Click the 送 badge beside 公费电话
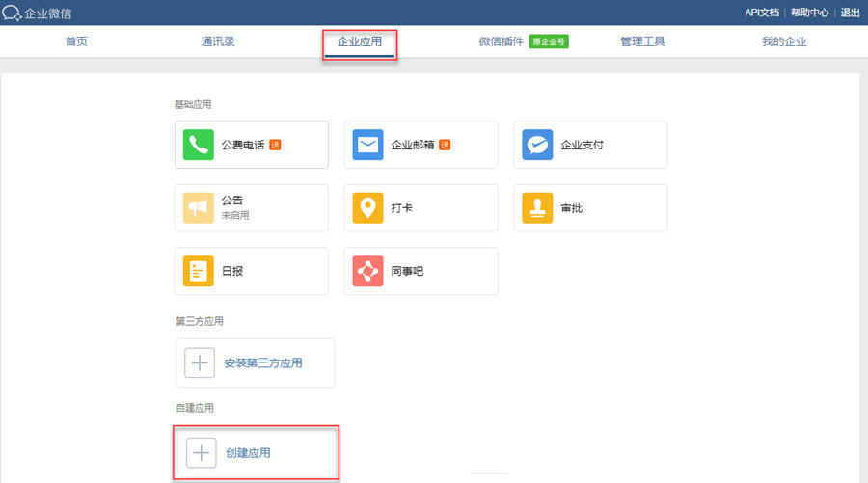This screenshot has height=483, width=868. [x=275, y=145]
